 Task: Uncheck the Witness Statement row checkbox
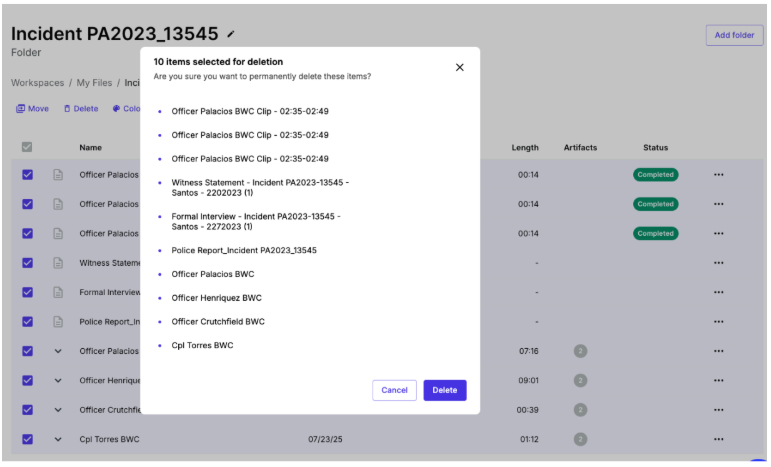pyautogui.click(x=28, y=263)
